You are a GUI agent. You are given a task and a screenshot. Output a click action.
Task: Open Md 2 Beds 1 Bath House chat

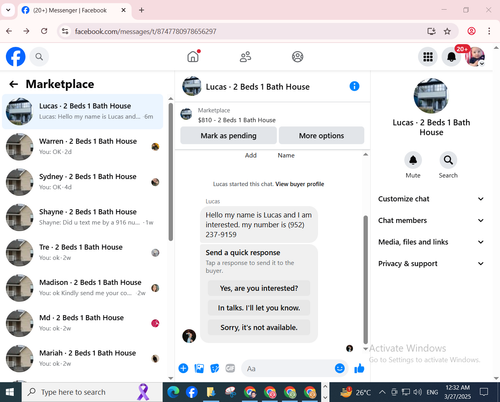click(x=83, y=323)
